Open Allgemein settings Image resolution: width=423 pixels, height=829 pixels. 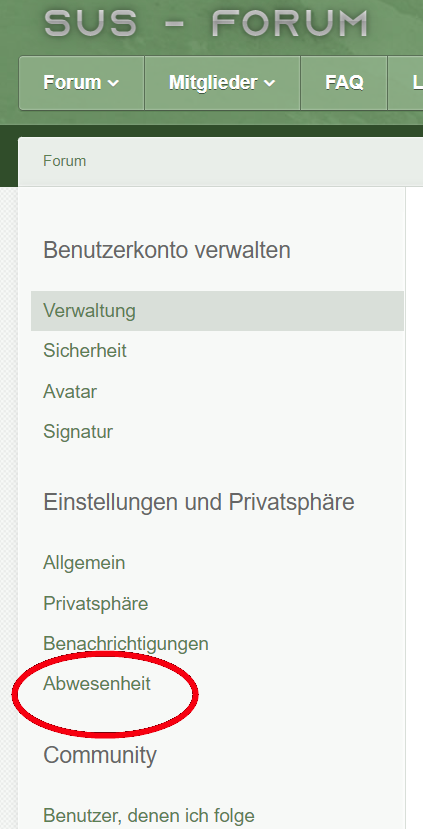point(84,563)
